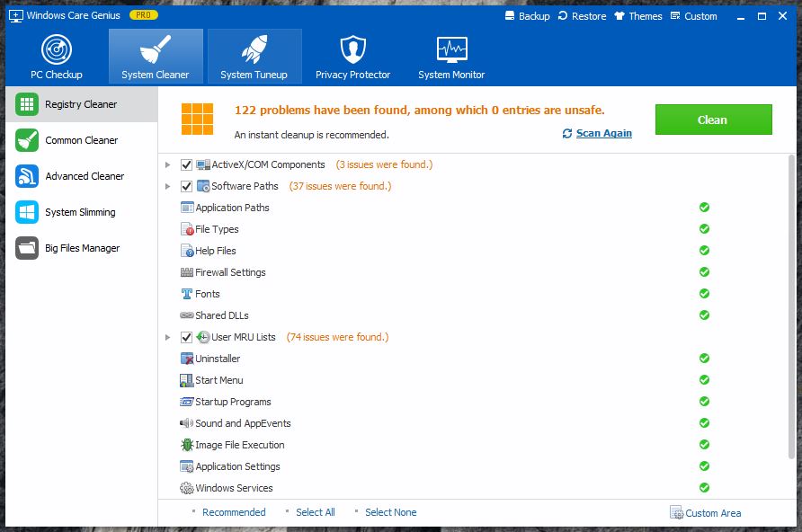Viewport: 802px width, 532px height.
Task: Click the Scan Again link
Action: (x=603, y=133)
